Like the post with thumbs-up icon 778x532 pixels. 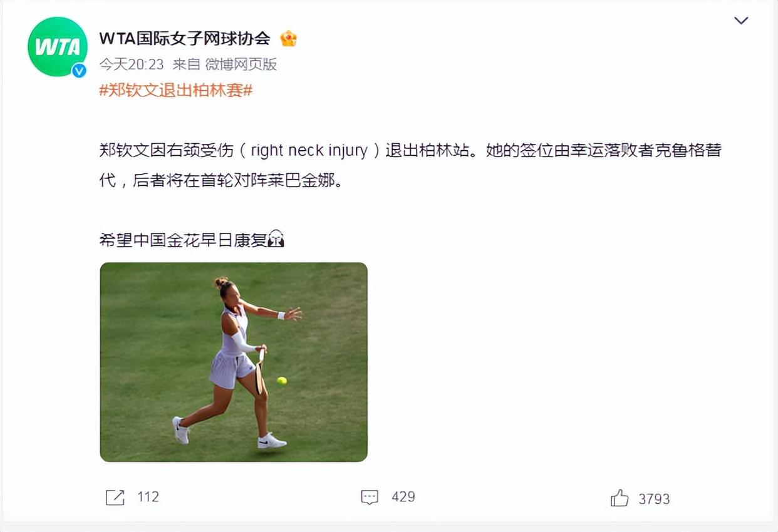620,498
